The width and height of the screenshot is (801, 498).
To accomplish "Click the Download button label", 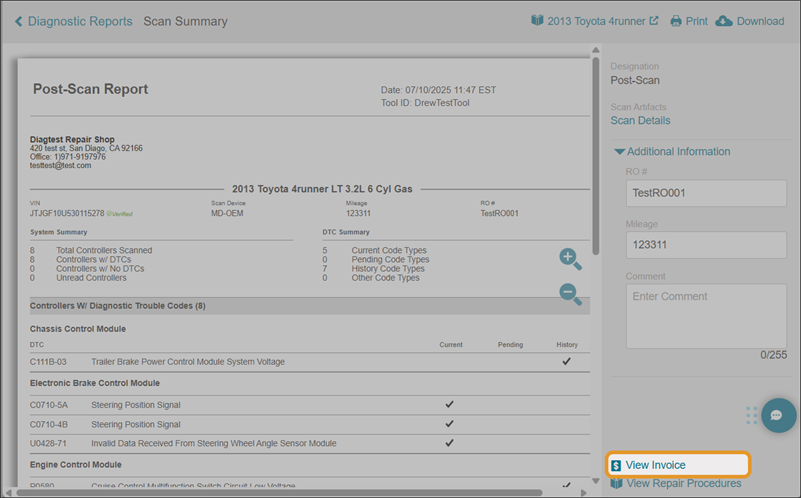I will pos(760,21).
